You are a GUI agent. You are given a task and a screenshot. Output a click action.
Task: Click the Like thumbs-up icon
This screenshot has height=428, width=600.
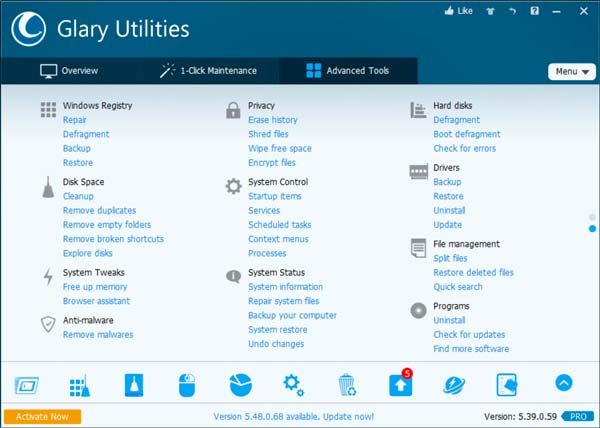coord(449,11)
